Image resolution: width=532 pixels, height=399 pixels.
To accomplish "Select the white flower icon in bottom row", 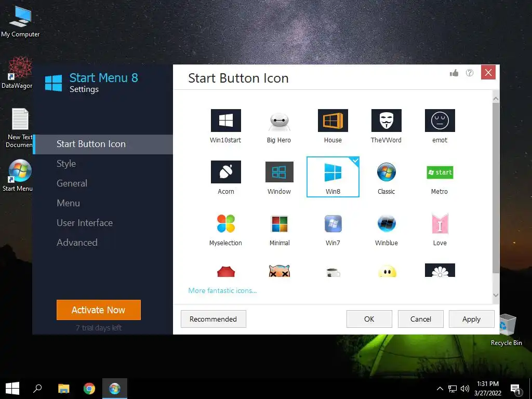I will 440,270.
